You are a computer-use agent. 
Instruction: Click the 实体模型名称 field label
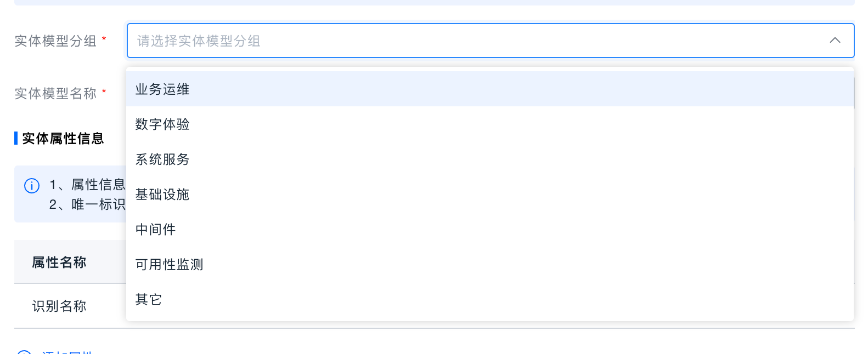pos(55,94)
